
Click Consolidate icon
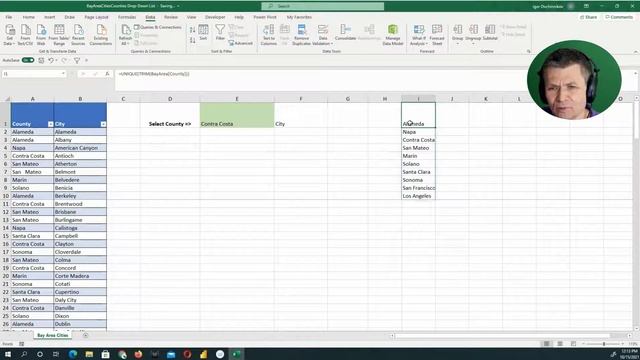[x=345, y=33]
